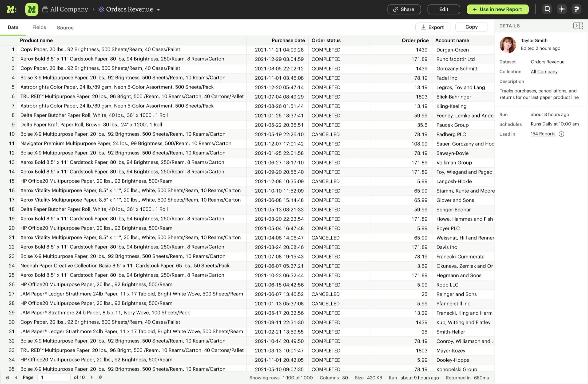The width and height of the screenshot is (588, 384).
Task: Open the 154 Reports link
Action: (543, 134)
